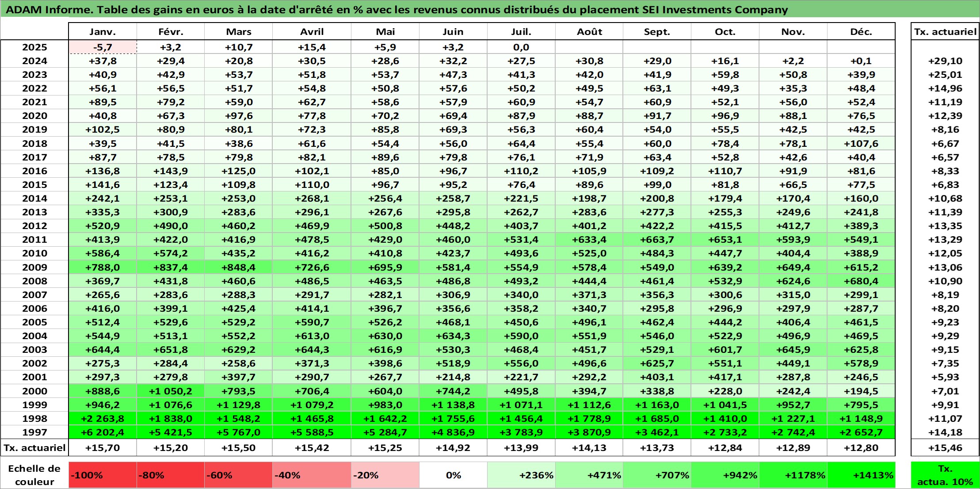Image resolution: width=980 pixels, height=489 pixels.
Task: Select the Août column header
Action: pyautogui.click(x=589, y=32)
